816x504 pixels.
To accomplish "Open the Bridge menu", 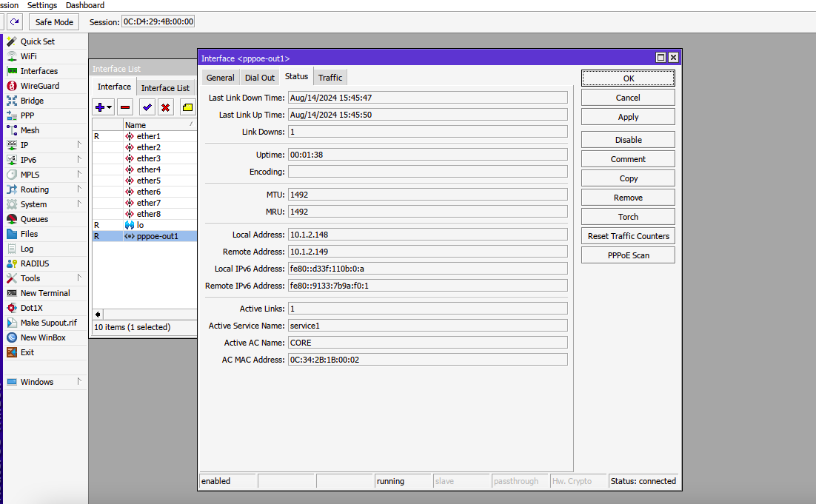I will 32,101.
